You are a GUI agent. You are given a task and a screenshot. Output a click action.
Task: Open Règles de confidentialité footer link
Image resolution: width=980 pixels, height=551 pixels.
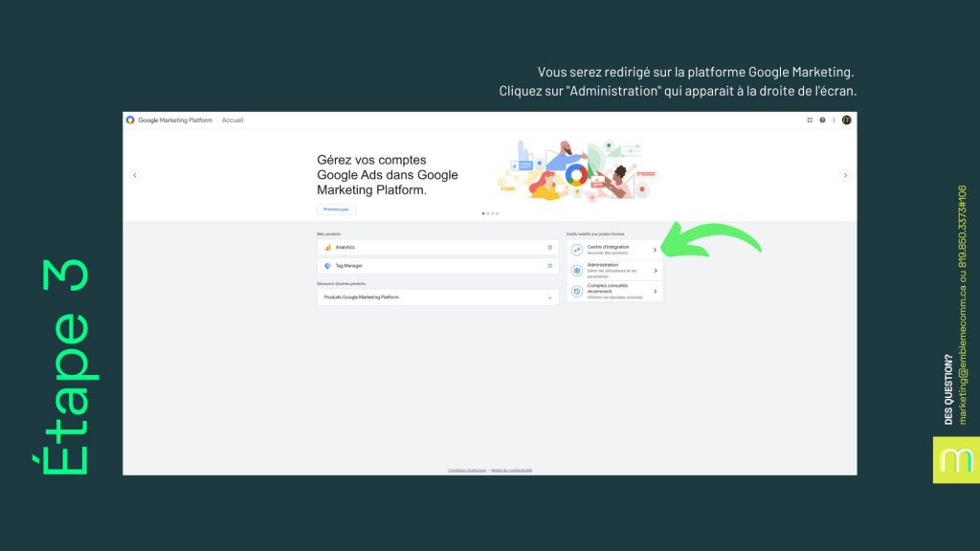click(511, 471)
